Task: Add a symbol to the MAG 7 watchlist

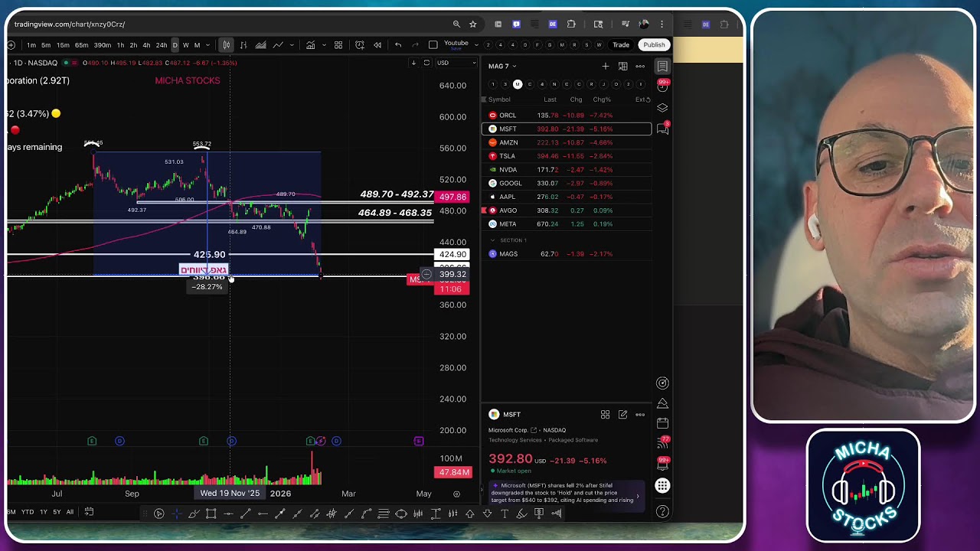Action: (606, 67)
